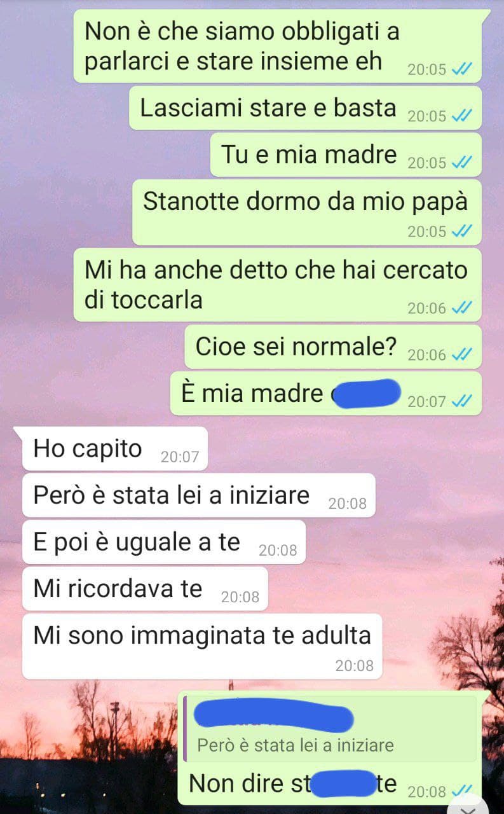Tap ticks on 'Mi ha anche detto' message
The height and width of the screenshot is (814, 504).
coord(461,308)
